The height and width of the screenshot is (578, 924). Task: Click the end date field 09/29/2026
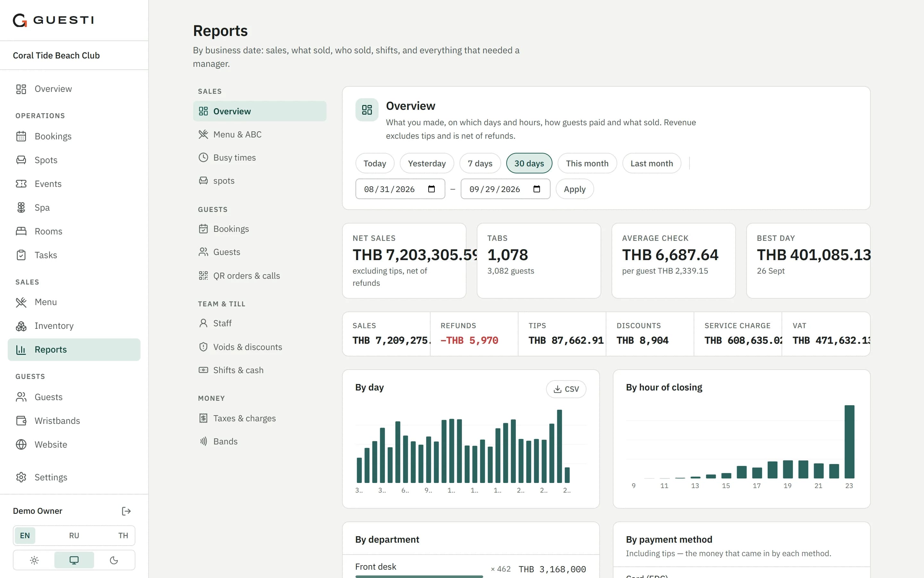[x=505, y=189]
